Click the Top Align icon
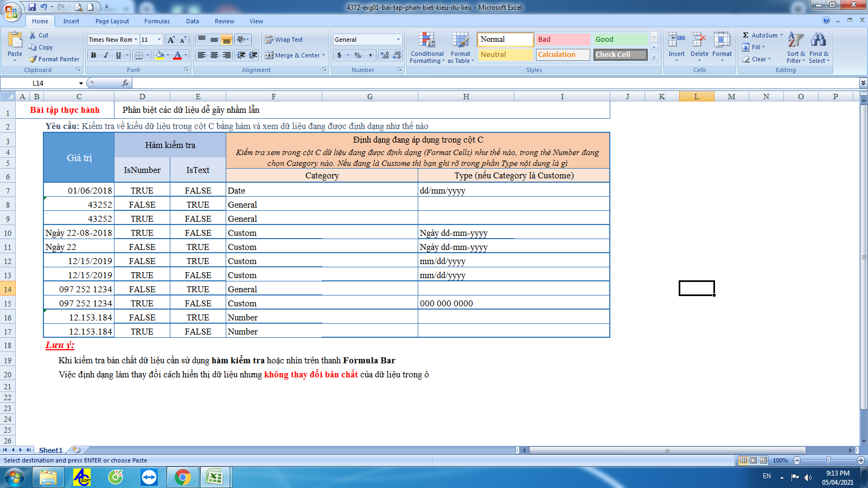This screenshot has height=488, width=868. click(202, 40)
